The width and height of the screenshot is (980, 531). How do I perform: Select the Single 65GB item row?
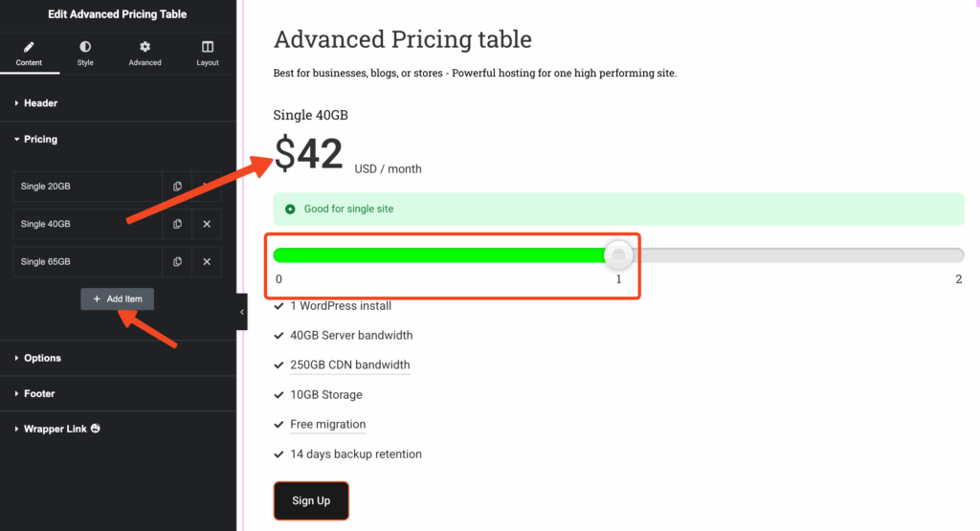point(86,261)
